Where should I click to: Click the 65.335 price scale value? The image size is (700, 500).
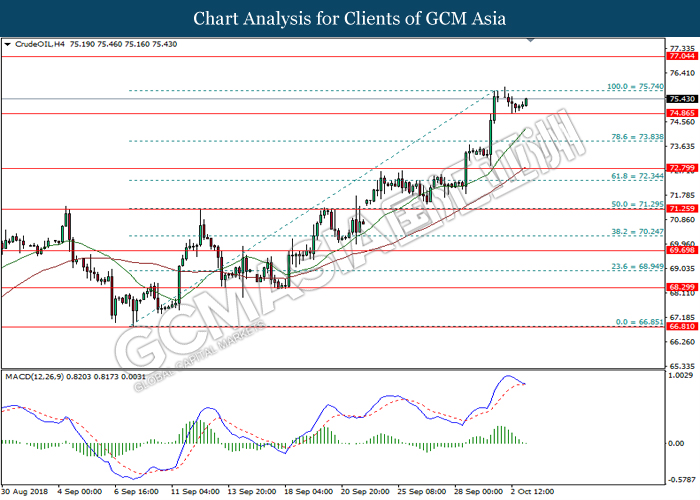point(683,366)
